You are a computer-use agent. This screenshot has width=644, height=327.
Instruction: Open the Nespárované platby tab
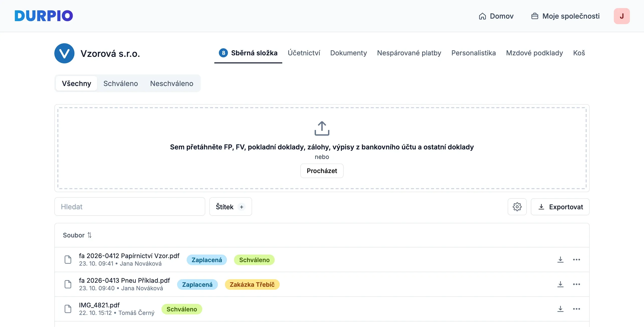tap(409, 53)
